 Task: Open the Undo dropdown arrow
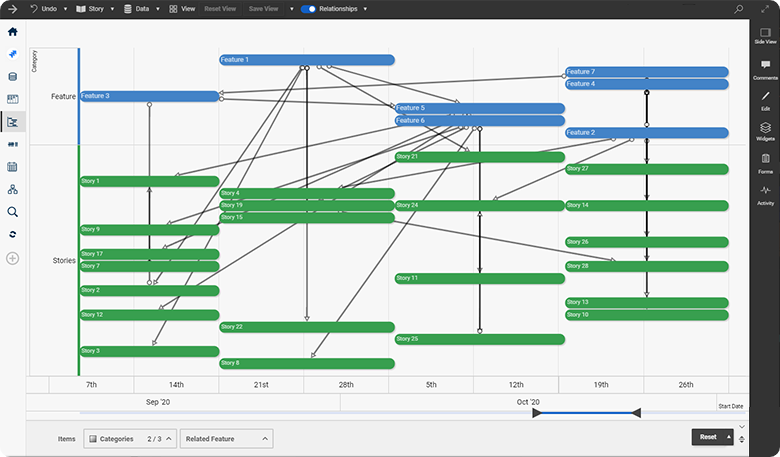coord(64,9)
